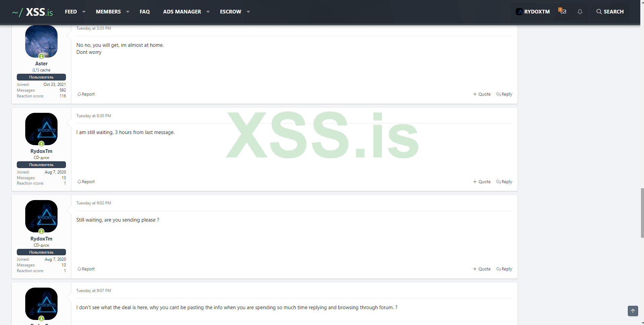Open the RYDOXTM account menu
Image resolution: width=644 pixels, height=325 pixels.
click(533, 11)
